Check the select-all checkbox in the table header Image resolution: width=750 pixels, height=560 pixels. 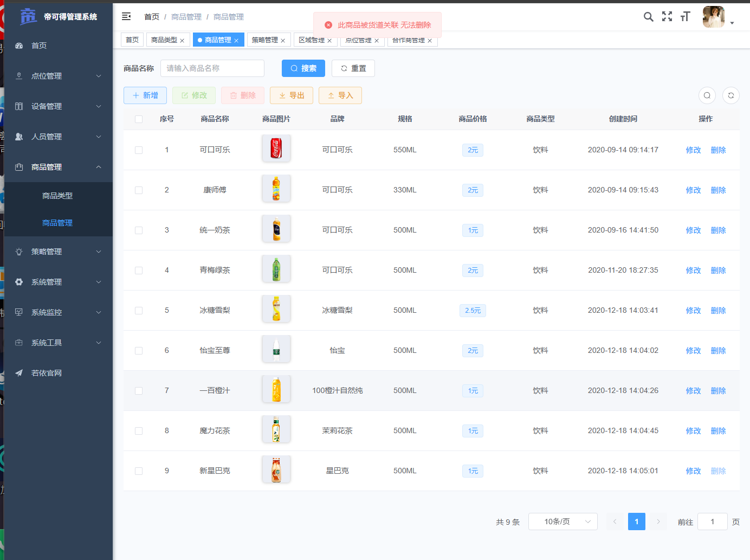pos(138,119)
